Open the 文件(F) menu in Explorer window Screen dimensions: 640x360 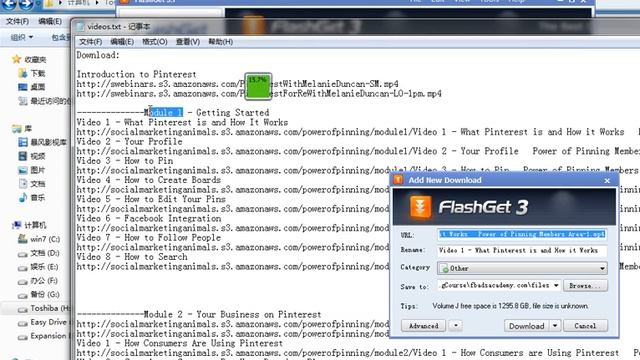click(x=17, y=21)
